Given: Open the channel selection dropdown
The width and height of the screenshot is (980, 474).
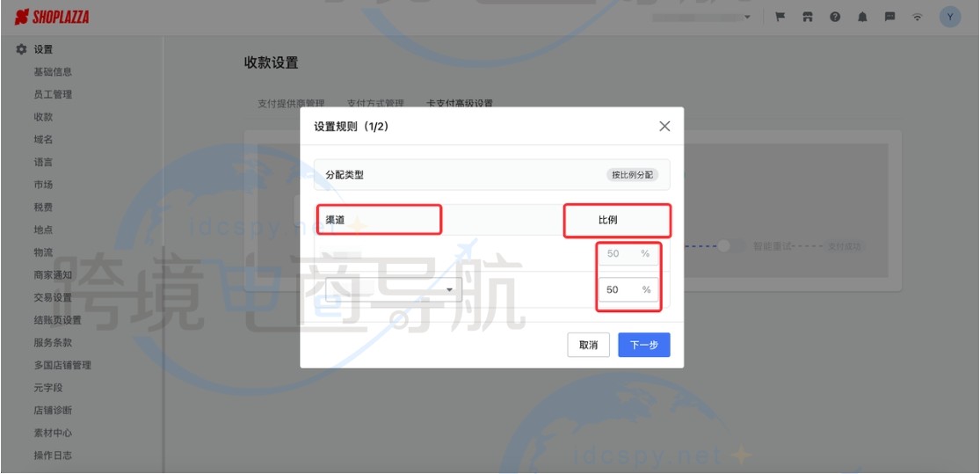Looking at the screenshot, I should coord(394,289).
